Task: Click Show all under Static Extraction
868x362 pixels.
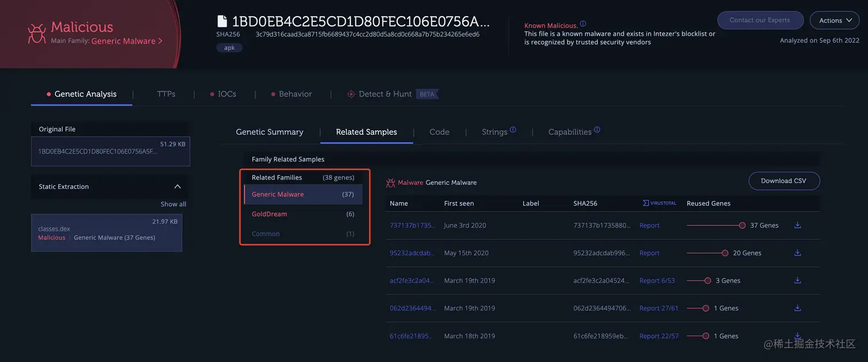Action: [173, 204]
